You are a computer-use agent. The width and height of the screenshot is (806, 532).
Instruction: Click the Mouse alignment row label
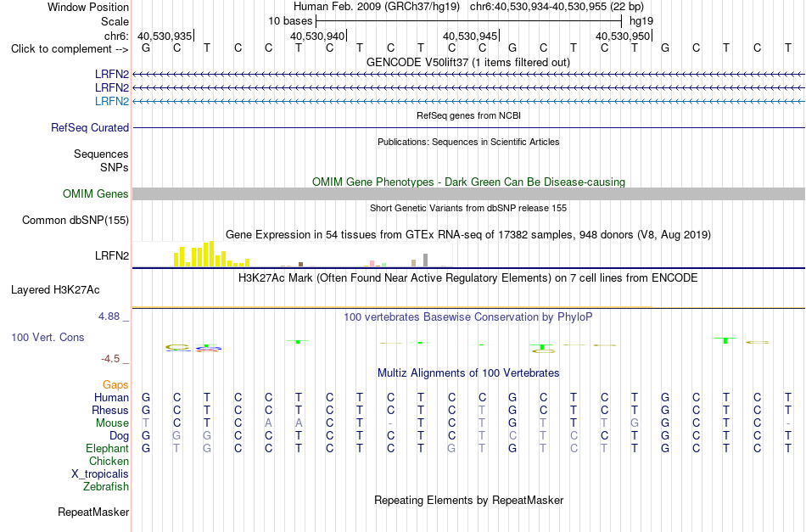click(x=112, y=423)
